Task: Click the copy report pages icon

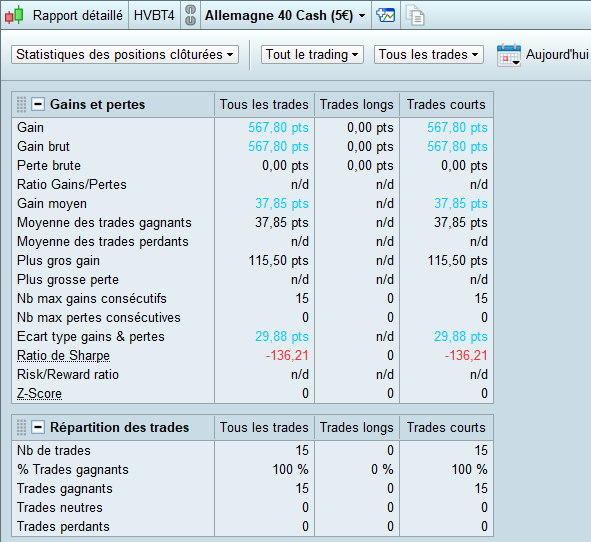Action: pyautogui.click(x=415, y=15)
